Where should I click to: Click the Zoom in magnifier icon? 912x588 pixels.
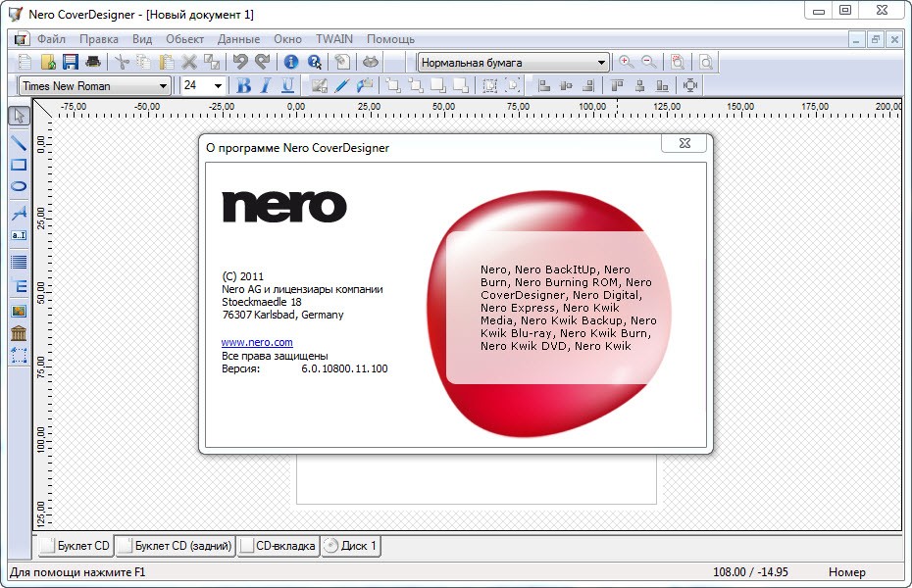tap(626, 62)
